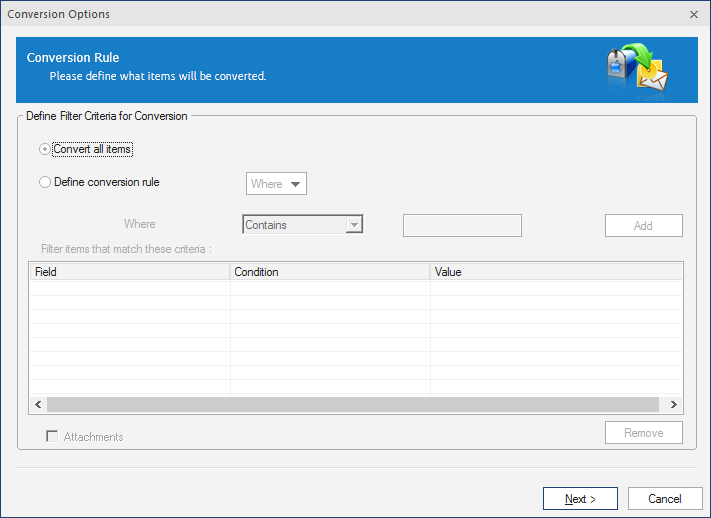Viewport: 711px width, 518px height.
Task: Click the filter value text field
Action: click(462, 225)
